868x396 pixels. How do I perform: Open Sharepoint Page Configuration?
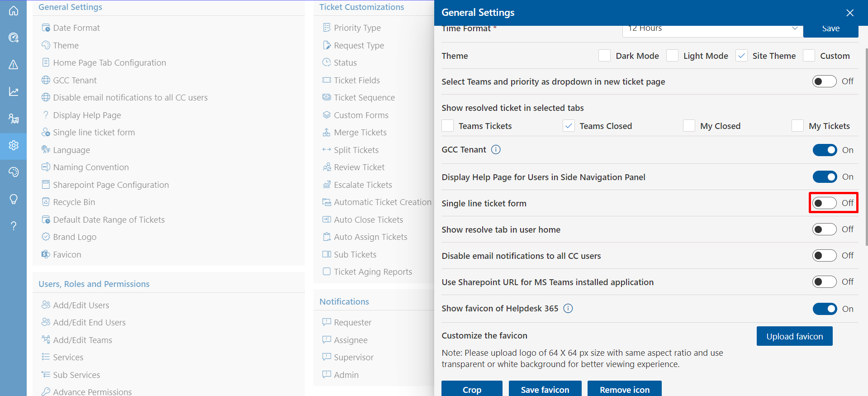point(111,185)
